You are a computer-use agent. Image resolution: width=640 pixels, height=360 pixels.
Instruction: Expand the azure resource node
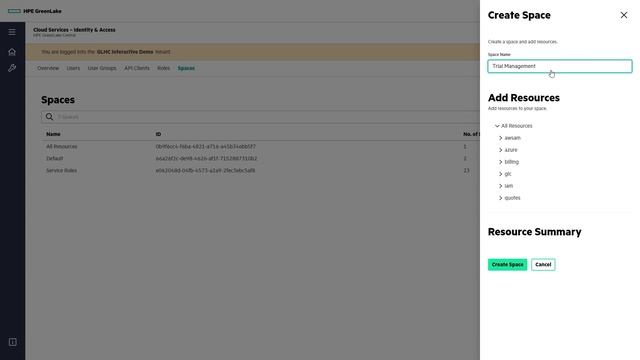point(500,150)
